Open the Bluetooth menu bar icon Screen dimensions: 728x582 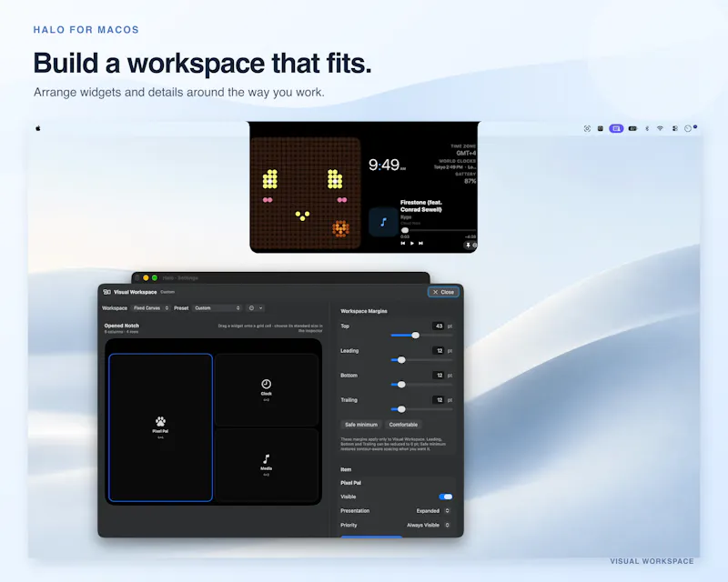coord(647,128)
